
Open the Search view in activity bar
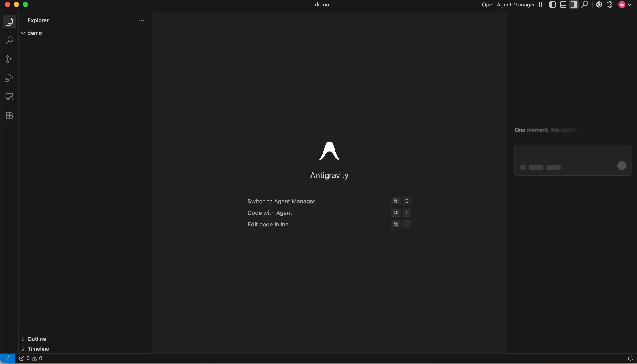(x=9, y=40)
